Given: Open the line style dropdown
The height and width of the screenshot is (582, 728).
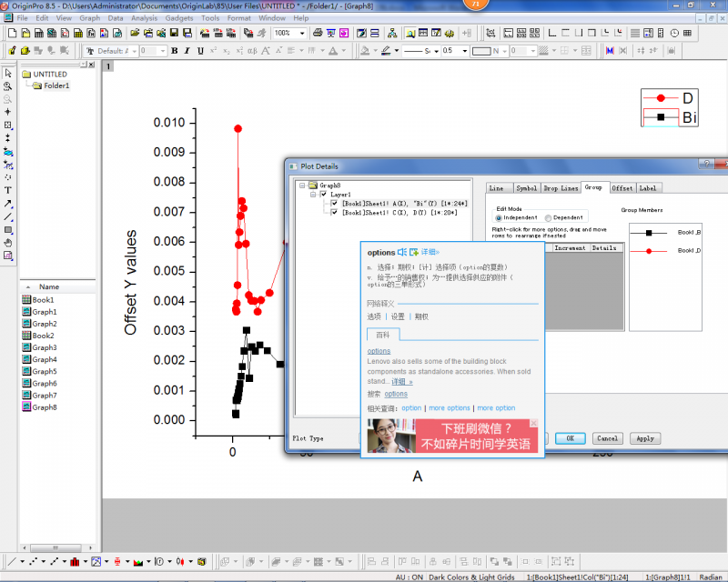Looking at the screenshot, I should coord(437,51).
